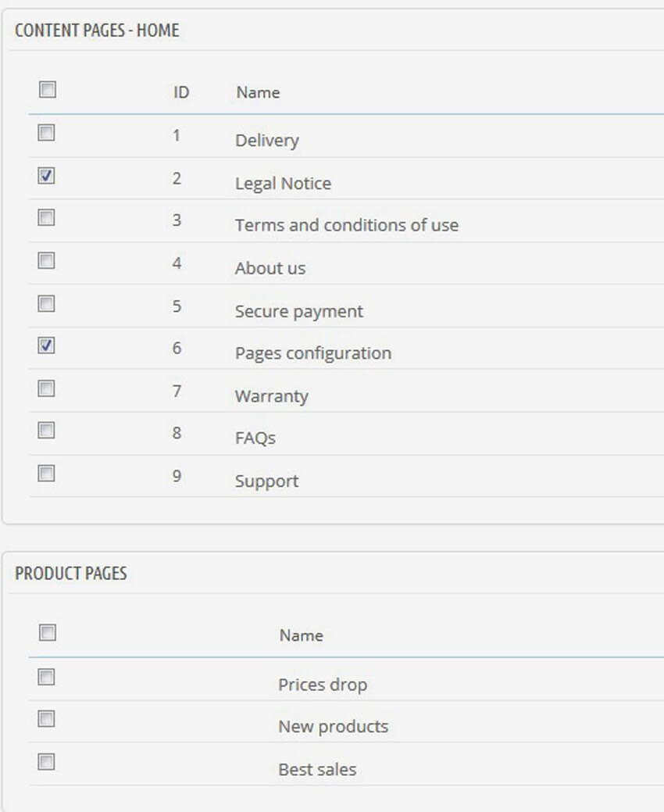Mark the Warranty page checkbox
Viewport: 664px width, 812px height.
click(47, 388)
